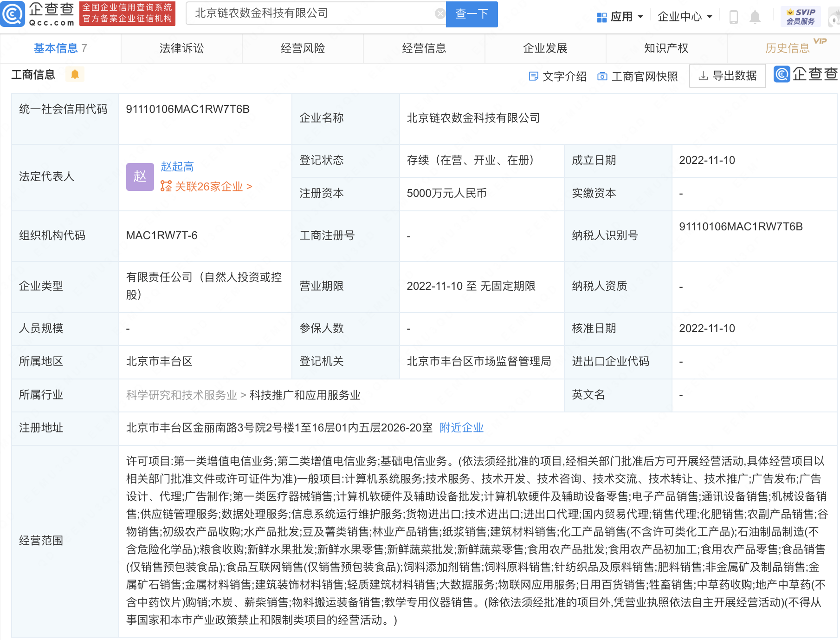The height and width of the screenshot is (640, 840).
Task: Switch to the 基本信息 tab
Action: point(60,48)
